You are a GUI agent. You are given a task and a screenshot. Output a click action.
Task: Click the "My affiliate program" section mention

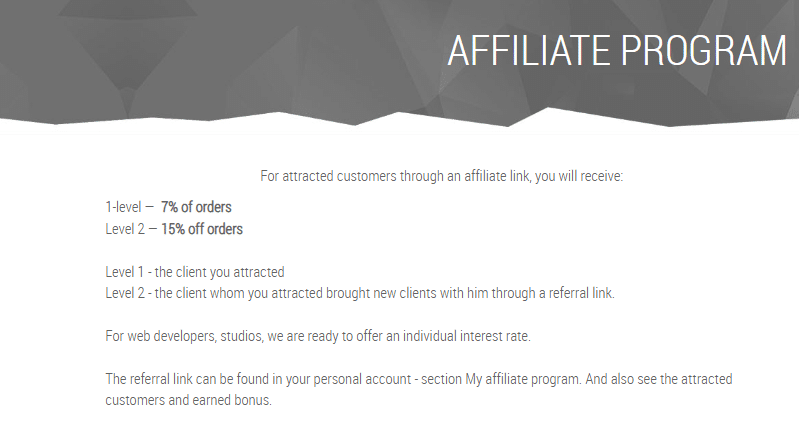click(522, 379)
